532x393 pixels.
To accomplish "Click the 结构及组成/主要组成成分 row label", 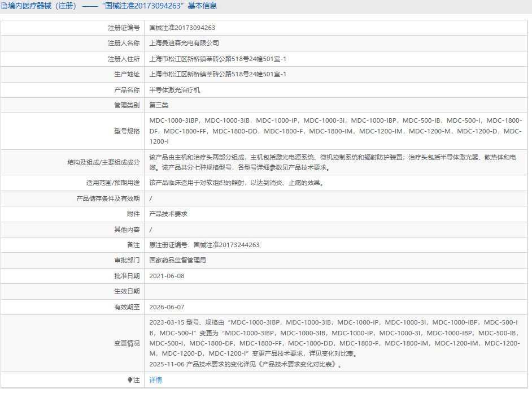I will coord(103,162).
